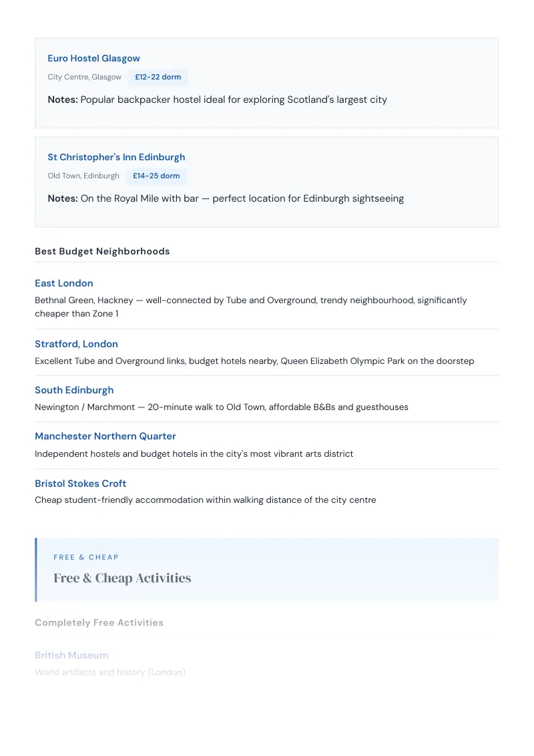Image resolution: width=534 pixels, height=756 pixels.
Task: Open the Euro Hostel Glasgow title
Action: click(93, 58)
